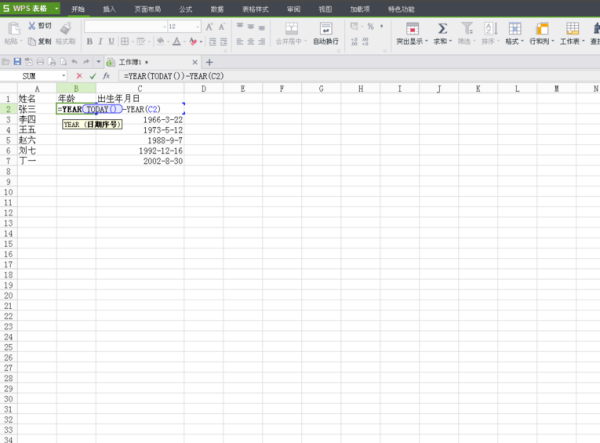Align text left
The width and height of the screenshot is (600, 443).
click(240, 41)
